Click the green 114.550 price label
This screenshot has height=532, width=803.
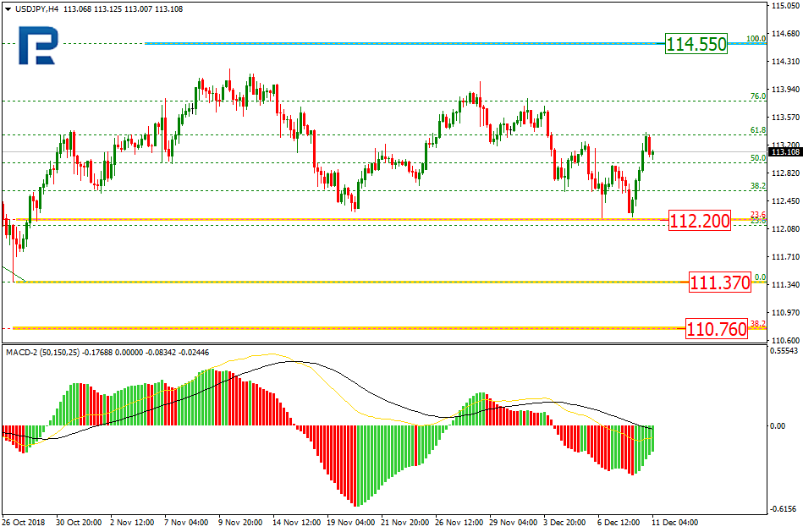696,44
